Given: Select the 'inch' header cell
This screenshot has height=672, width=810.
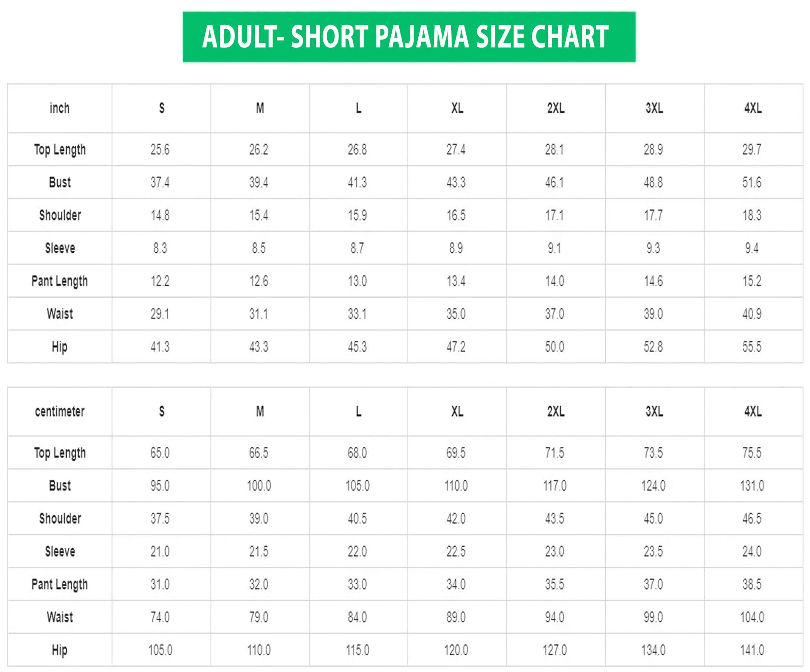Looking at the screenshot, I should click(60, 108).
